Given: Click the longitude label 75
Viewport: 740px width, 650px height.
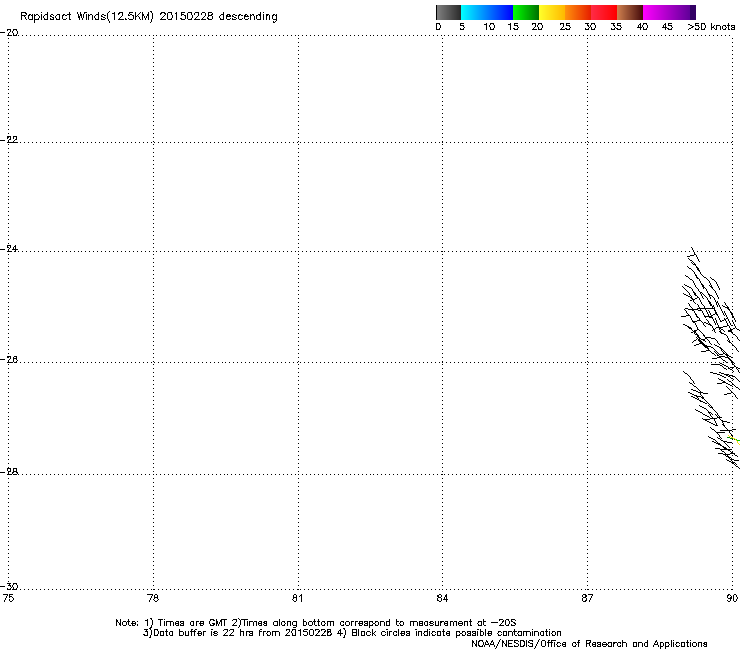Looking at the screenshot, I should pyautogui.click(x=8, y=598).
